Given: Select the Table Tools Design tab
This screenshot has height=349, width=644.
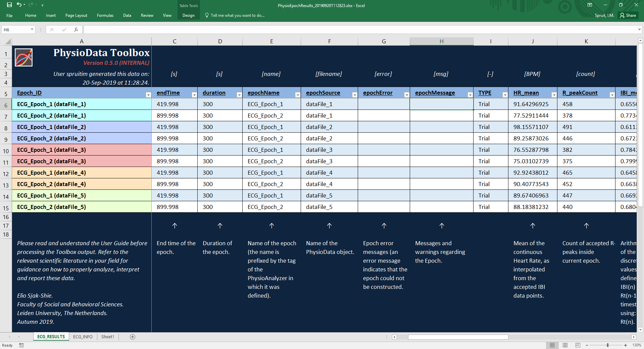Looking at the screenshot, I should click(188, 15).
